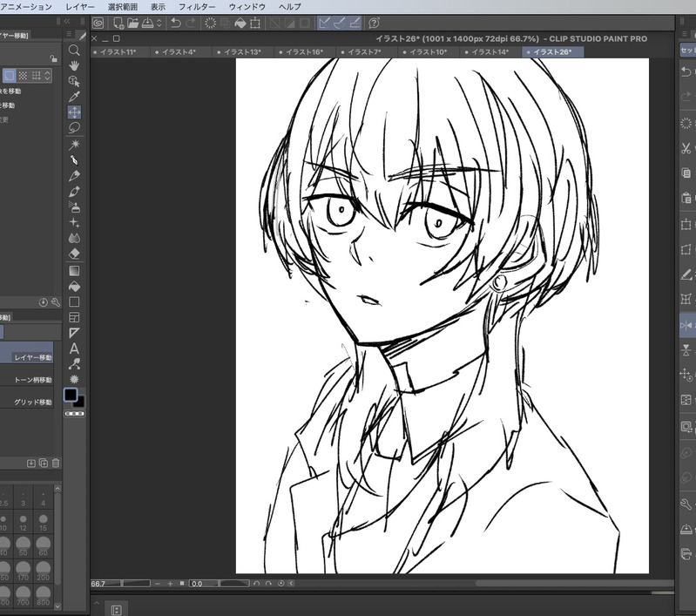The image size is (696, 616).
Task: Select the Fill bucket tool in toolbox
Action: click(x=74, y=287)
